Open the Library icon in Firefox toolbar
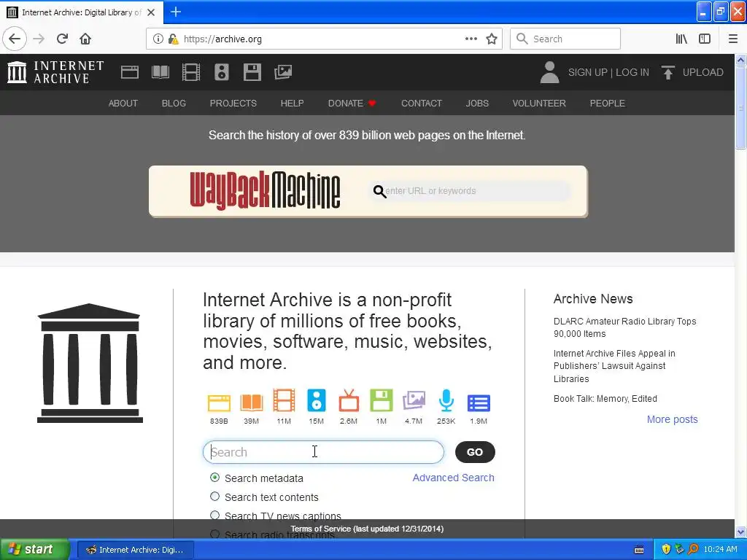 pos(681,39)
